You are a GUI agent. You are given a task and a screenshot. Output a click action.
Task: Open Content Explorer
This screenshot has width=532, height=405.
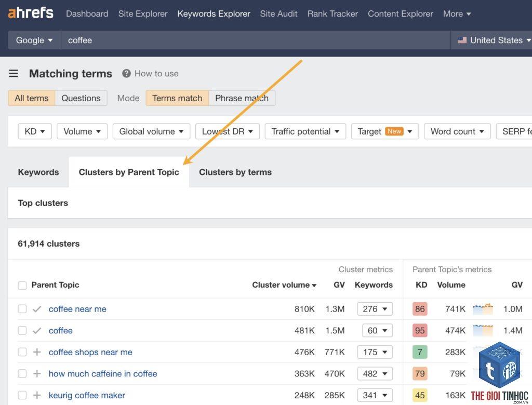pos(401,14)
